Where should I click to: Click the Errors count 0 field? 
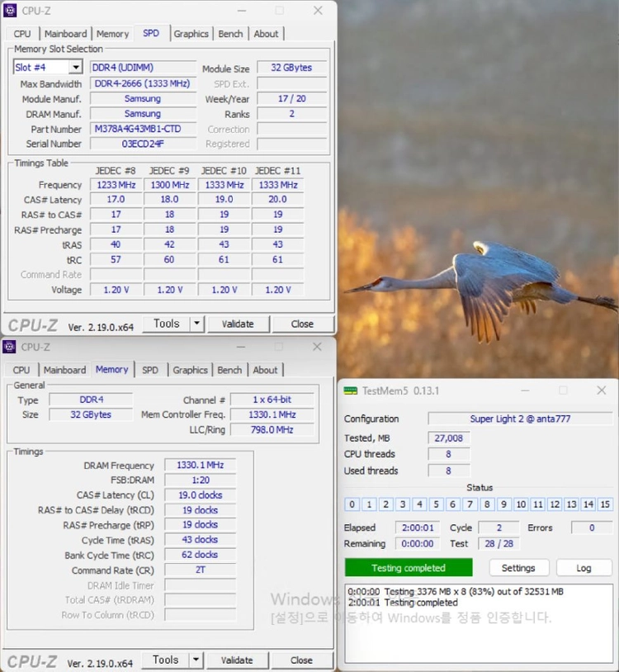pyautogui.click(x=592, y=528)
